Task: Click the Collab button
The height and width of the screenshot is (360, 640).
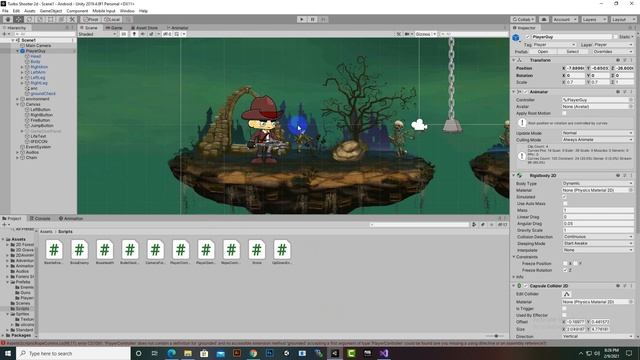Action: pyautogui.click(x=523, y=19)
